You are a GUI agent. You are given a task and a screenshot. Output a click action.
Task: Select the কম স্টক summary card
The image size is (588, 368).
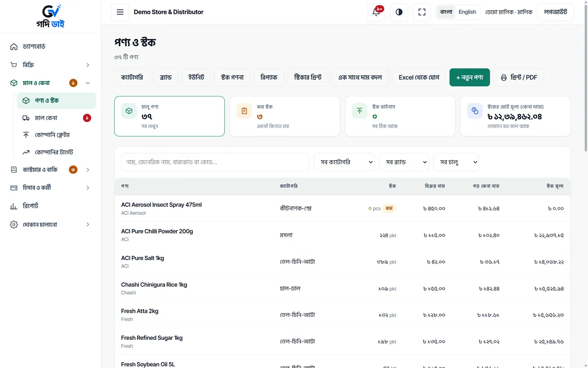click(x=285, y=116)
